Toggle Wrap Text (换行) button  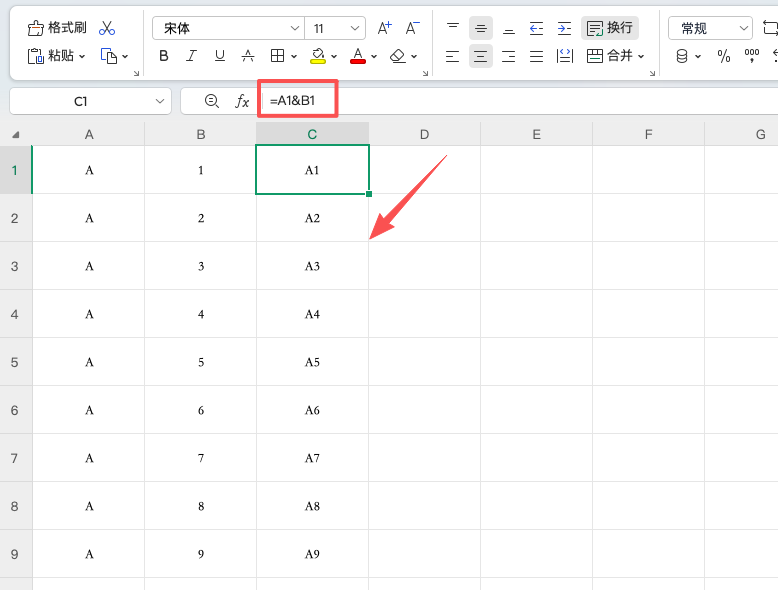[610, 28]
